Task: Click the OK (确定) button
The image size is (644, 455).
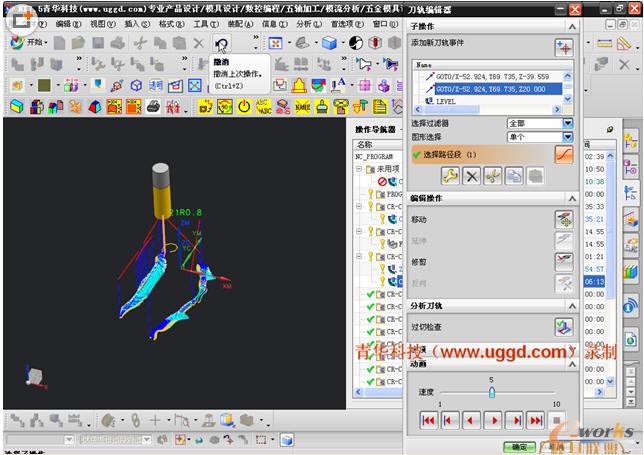Action: tap(519, 447)
